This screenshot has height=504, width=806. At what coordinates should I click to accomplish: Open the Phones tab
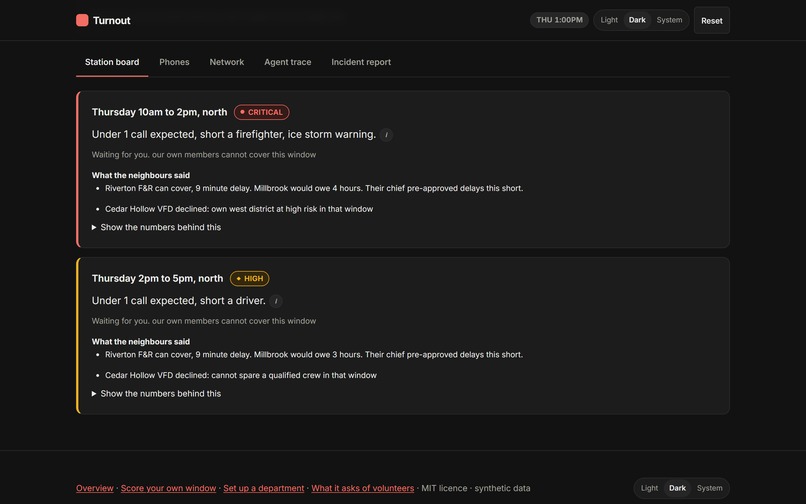coord(174,62)
